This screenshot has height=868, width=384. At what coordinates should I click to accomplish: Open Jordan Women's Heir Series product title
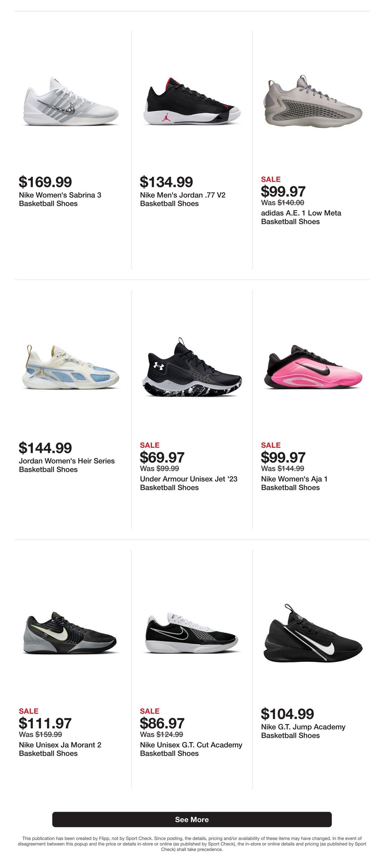pyautogui.click(x=67, y=465)
